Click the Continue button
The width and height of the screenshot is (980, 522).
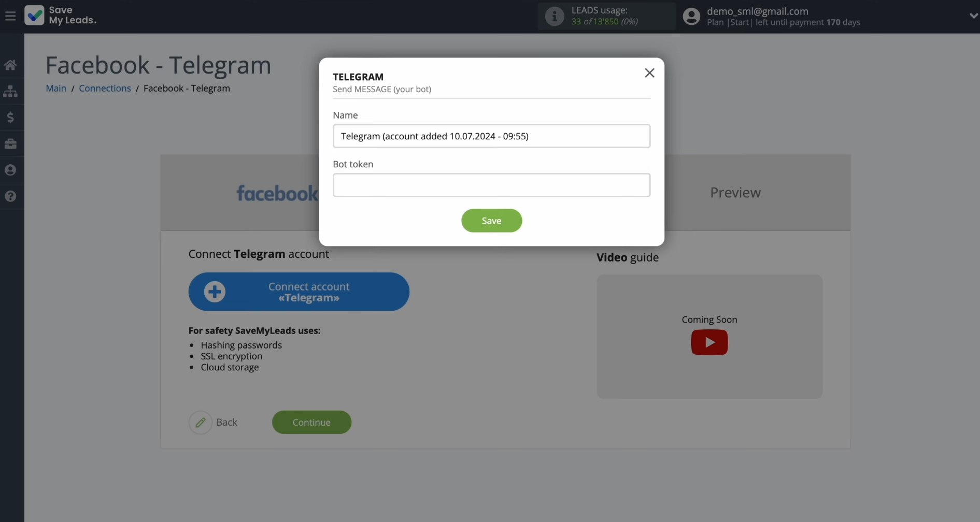coord(311,422)
